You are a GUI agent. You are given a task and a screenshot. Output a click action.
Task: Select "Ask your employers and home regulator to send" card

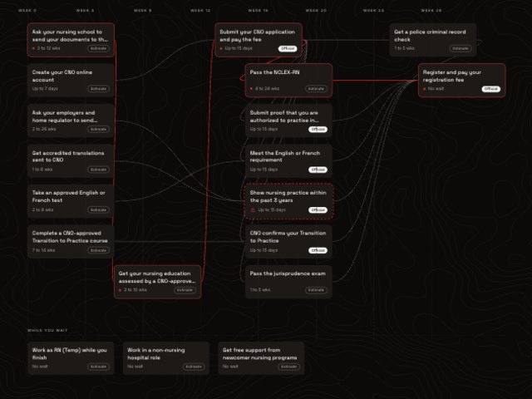[71, 121]
